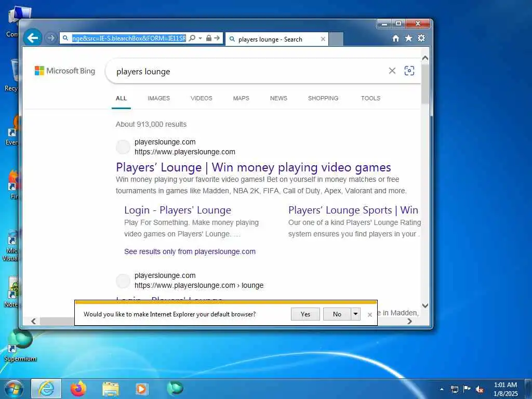Click Yes to set default browser
The image size is (532, 399).
point(305,314)
